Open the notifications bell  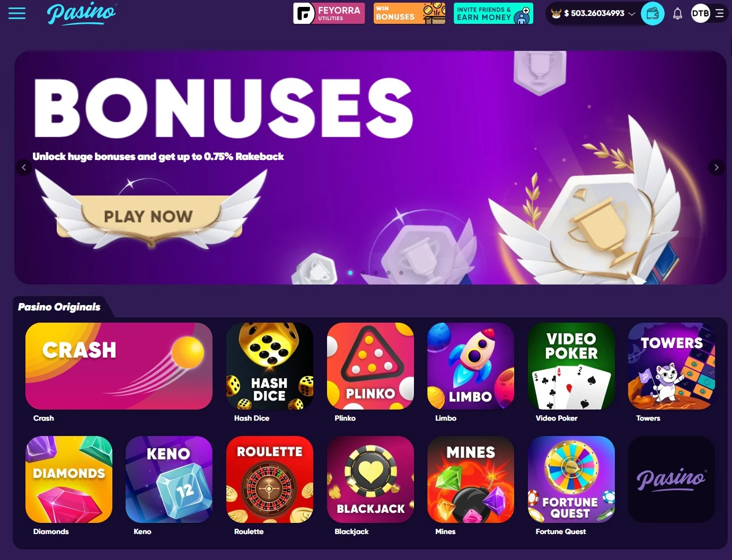pyautogui.click(x=677, y=14)
